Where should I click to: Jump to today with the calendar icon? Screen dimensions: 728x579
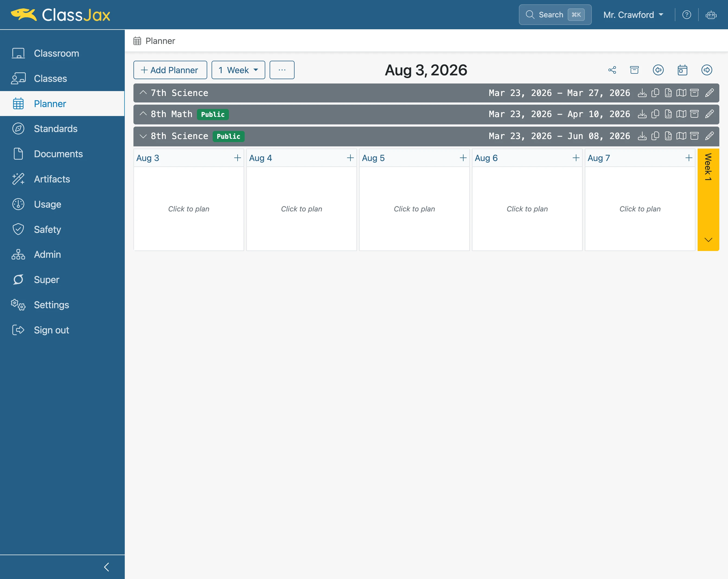tap(682, 70)
